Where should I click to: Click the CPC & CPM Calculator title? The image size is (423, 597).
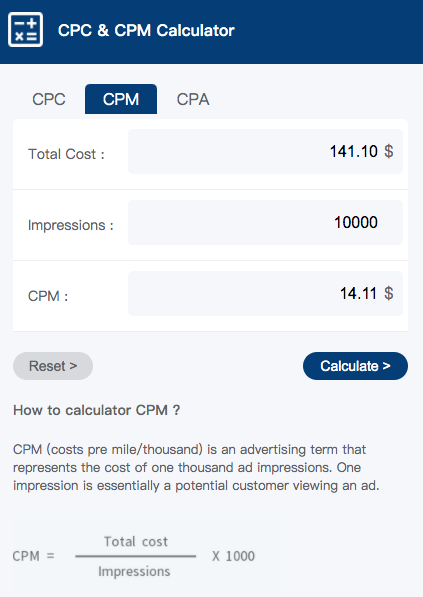tap(146, 30)
